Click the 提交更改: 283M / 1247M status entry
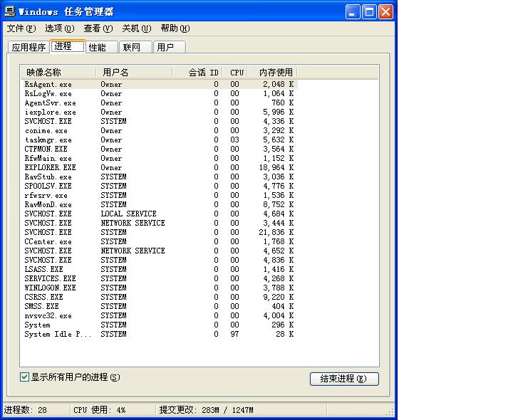 (x=207, y=410)
